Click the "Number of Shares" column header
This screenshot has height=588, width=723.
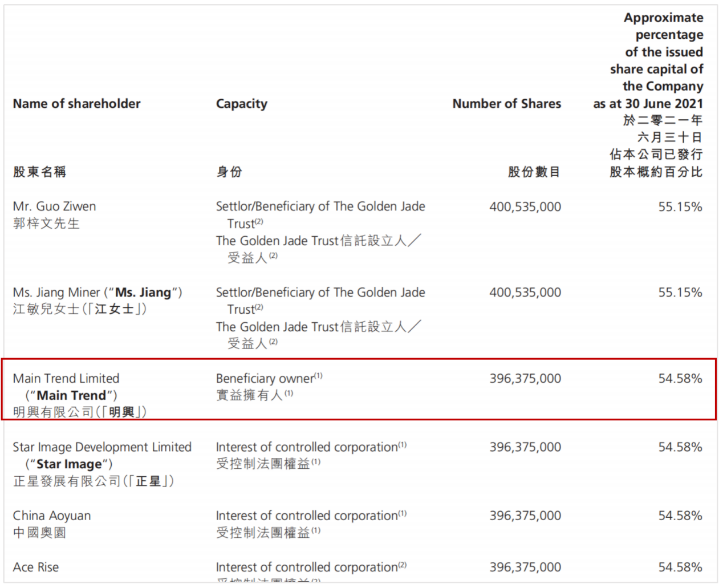(x=506, y=103)
